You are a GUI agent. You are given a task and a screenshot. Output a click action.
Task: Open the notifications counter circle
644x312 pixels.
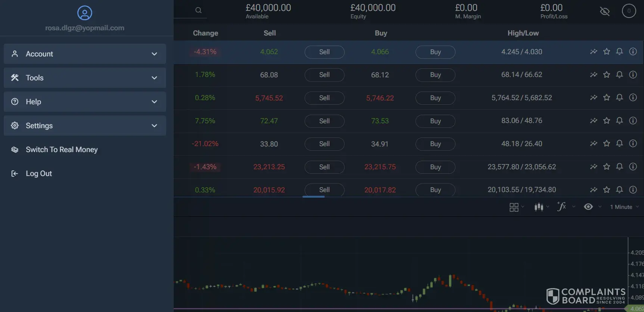point(629,11)
